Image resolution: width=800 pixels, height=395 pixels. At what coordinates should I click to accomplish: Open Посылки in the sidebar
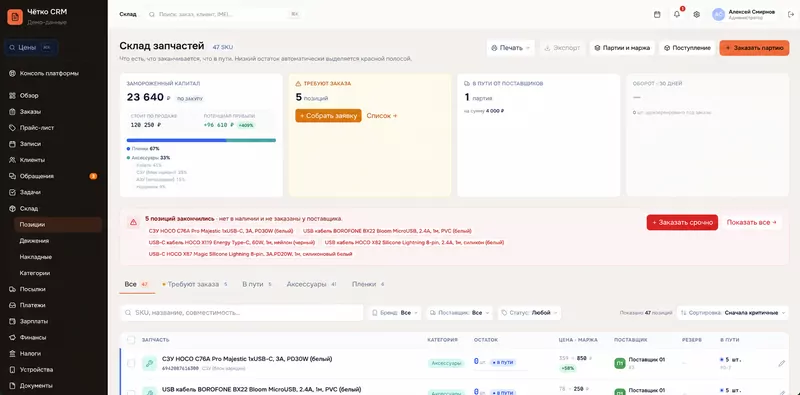click(x=33, y=289)
